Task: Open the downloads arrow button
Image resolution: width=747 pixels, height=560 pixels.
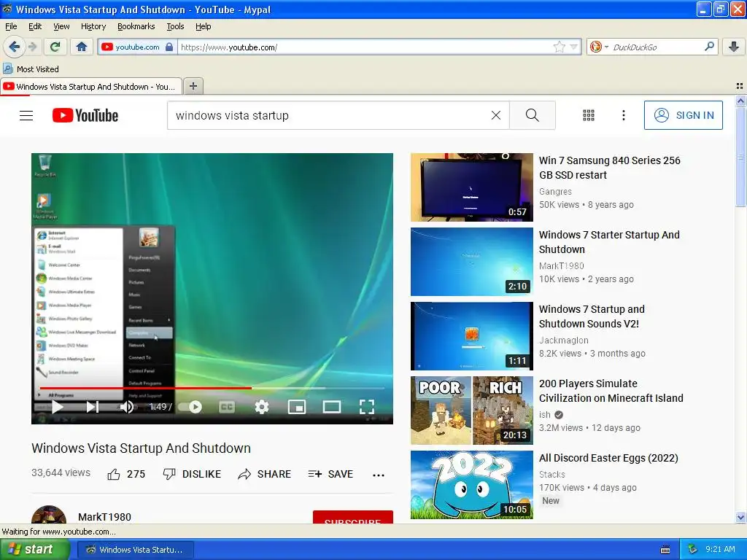Action: point(734,47)
